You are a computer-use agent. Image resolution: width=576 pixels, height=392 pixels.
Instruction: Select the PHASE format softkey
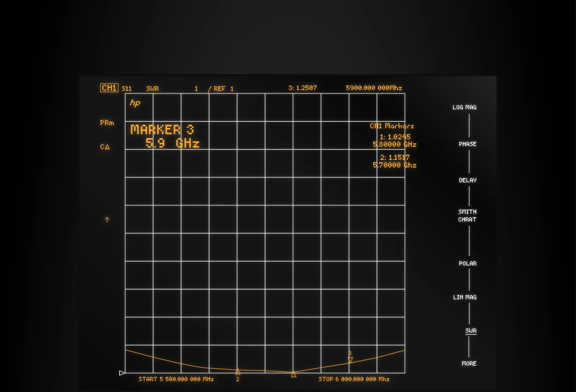point(467,144)
